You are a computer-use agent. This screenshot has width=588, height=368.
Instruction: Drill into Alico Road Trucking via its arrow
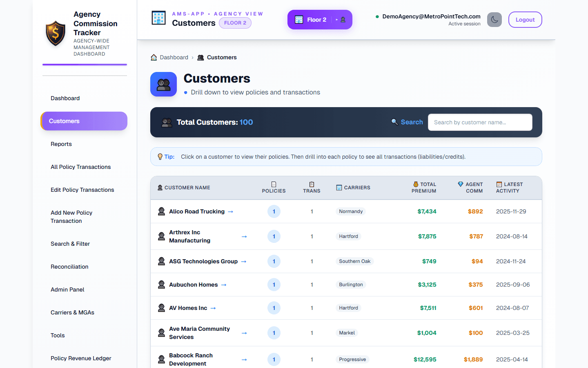[x=231, y=211]
